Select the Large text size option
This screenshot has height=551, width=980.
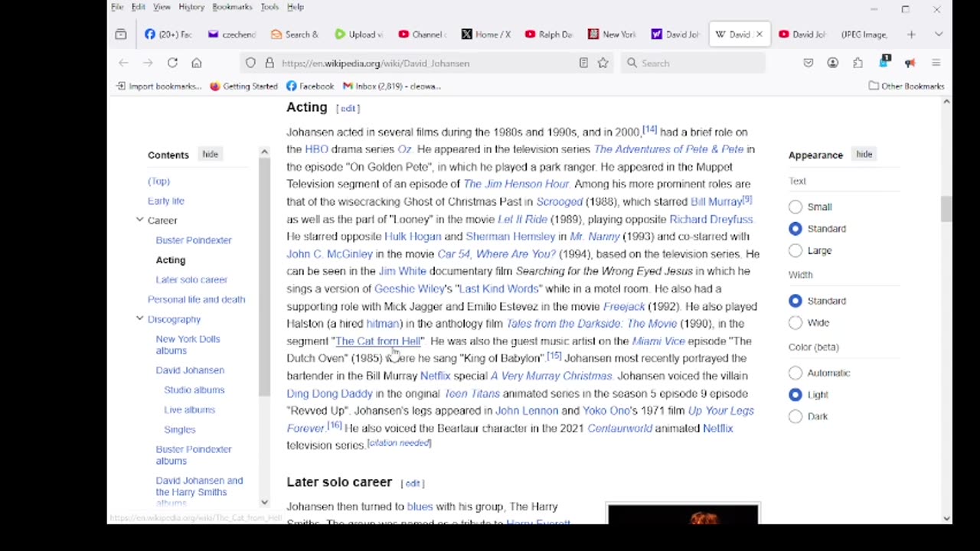pos(795,250)
